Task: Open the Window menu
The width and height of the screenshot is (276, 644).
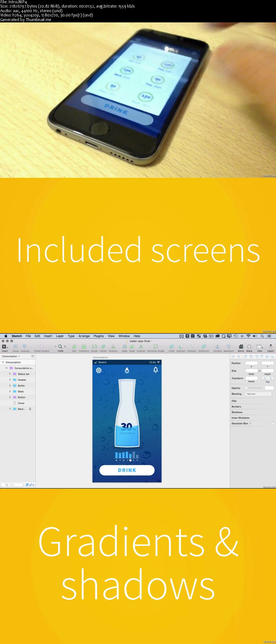Action: [124, 336]
